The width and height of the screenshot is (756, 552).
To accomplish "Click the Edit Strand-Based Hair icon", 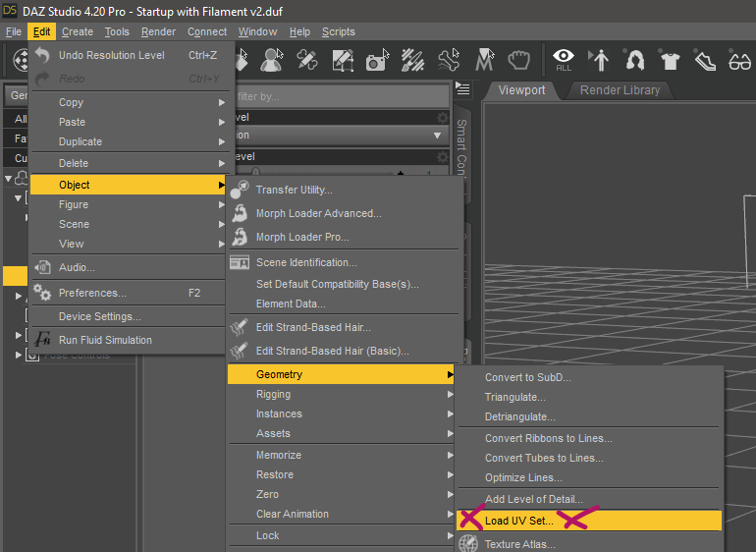I will click(240, 327).
